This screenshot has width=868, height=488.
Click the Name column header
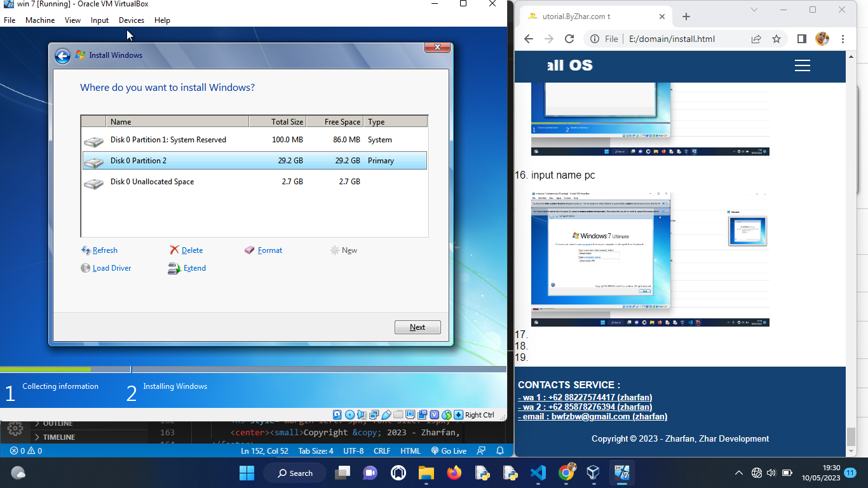pyautogui.click(x=177, y=121)
